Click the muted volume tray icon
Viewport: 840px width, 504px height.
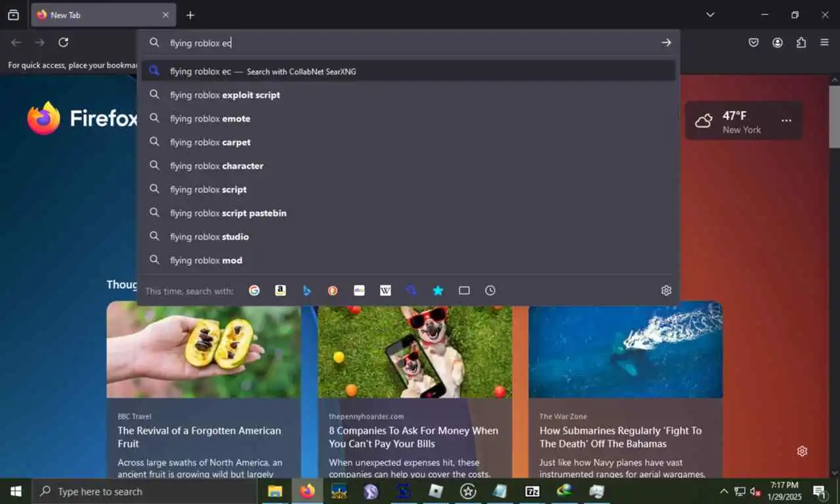click(x=755, y=492)
